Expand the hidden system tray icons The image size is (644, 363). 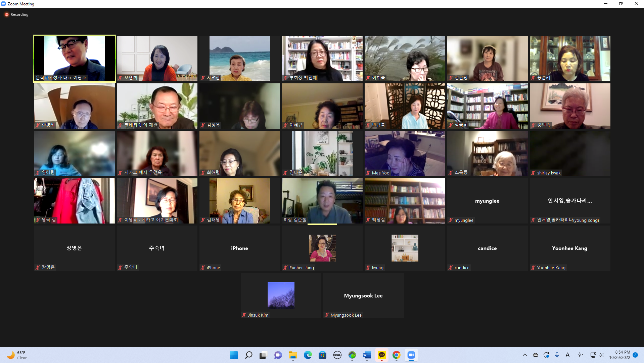[525, 355]
